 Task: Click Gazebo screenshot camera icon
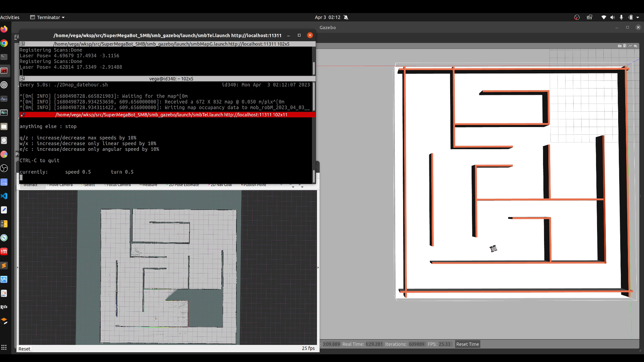point(620,46)
